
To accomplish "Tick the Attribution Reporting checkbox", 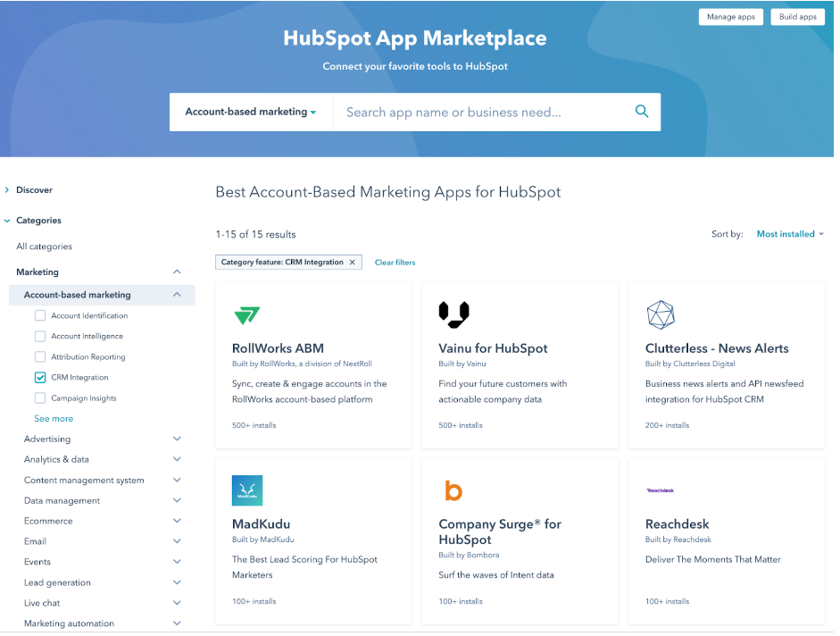I will (x=40, y=357).
